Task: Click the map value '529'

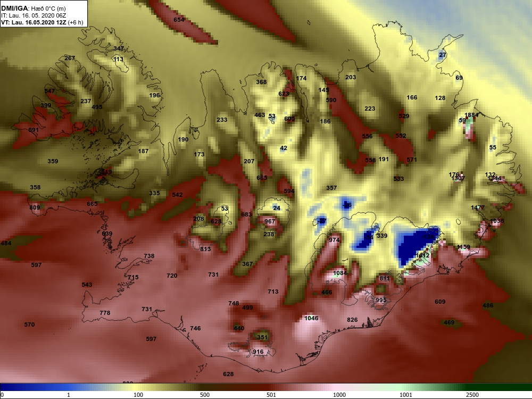Action: [x=404, y=116]
